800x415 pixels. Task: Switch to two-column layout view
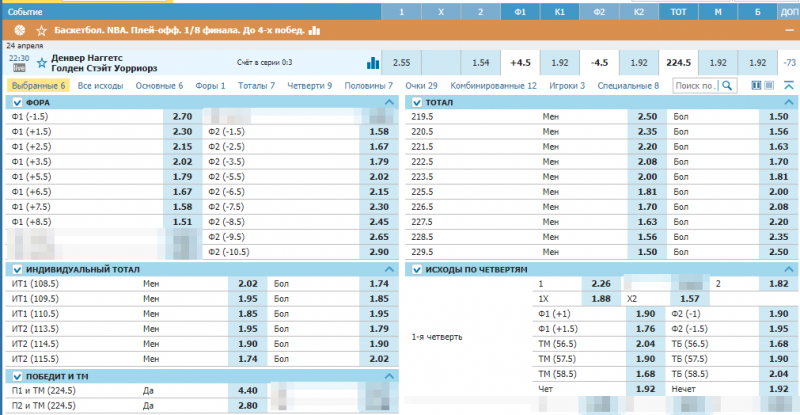(x=756, y=86)
